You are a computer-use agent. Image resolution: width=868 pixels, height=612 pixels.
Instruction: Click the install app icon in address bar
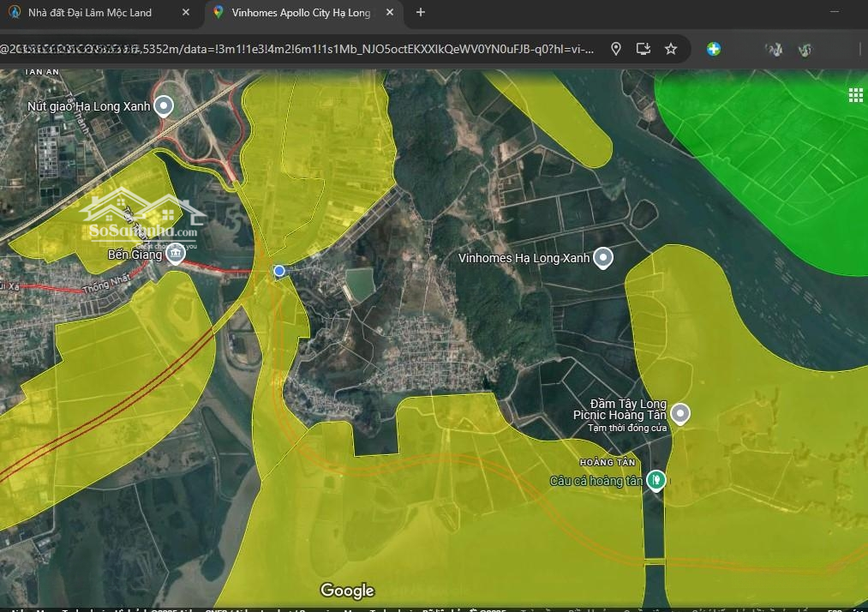click(x=643, y=50)
